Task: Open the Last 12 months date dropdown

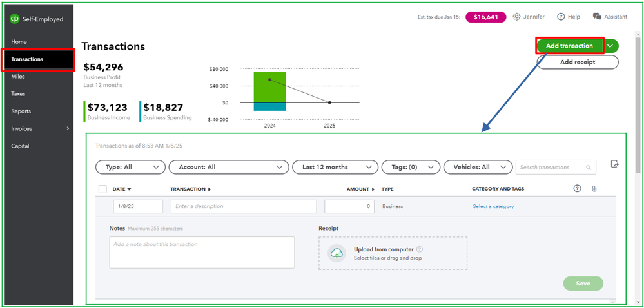Action: coord(335,167)
